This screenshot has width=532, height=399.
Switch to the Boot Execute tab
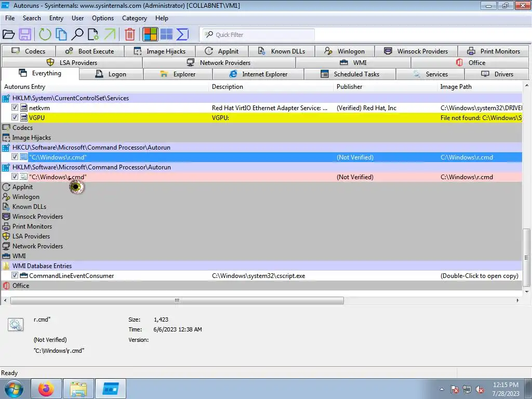[x=89, y=51]
